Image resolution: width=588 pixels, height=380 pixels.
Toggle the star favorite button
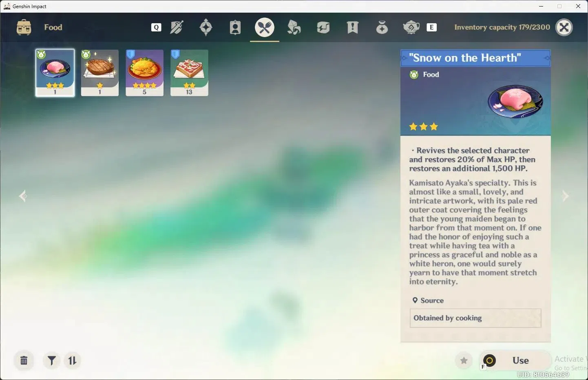coord(464,360)
